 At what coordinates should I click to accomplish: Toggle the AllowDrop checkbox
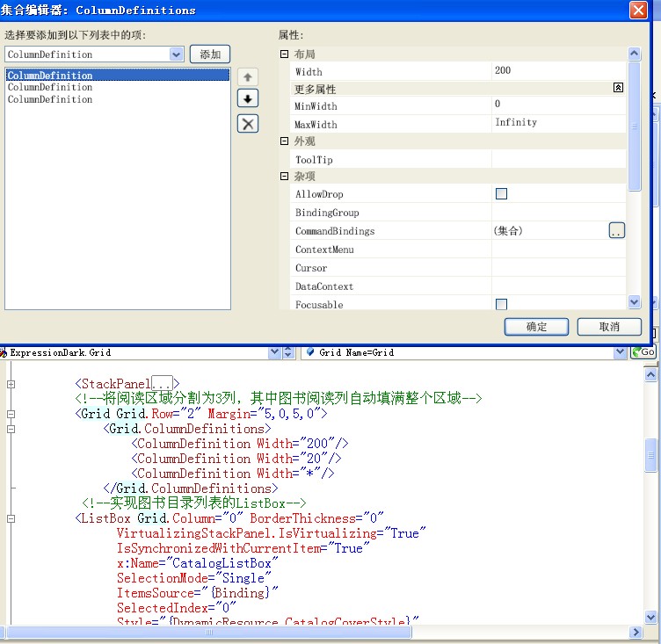click(x=501, y=194)
